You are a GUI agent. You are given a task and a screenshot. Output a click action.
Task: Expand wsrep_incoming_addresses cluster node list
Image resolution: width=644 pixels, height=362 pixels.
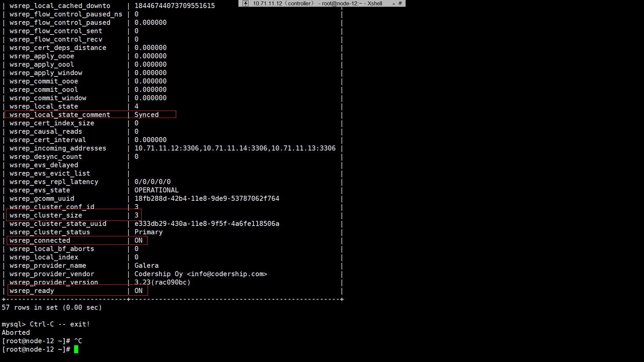click(235, 147)
